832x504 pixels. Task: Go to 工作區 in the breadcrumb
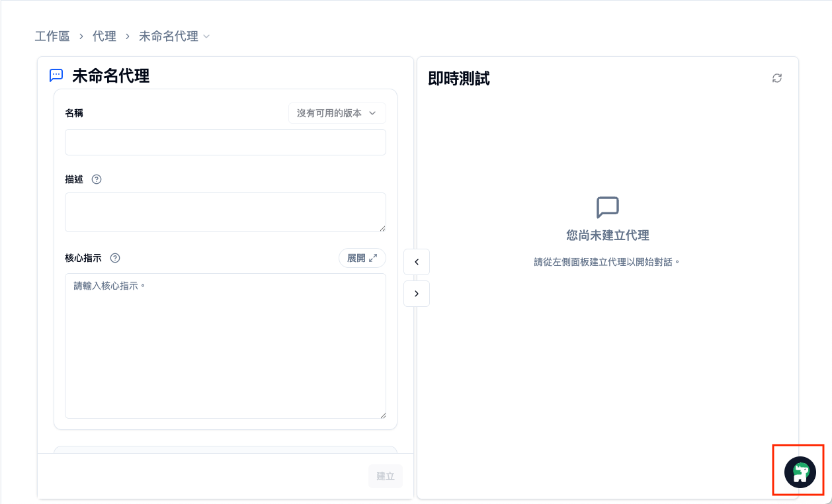click(52, 36)
